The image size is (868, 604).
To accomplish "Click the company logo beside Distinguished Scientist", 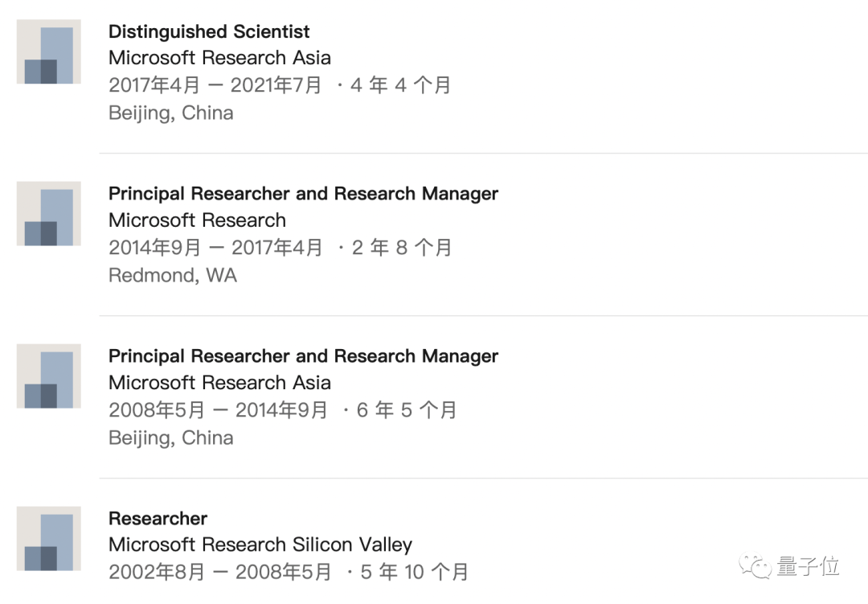I will (49, 52).
